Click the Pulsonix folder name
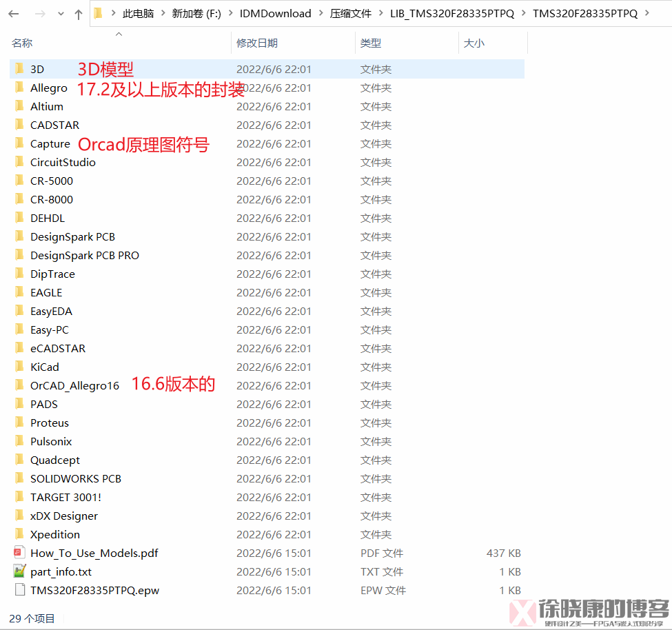The height and width of the screenshot is (630, 672). pyautogui.click(x=51, y=441)
